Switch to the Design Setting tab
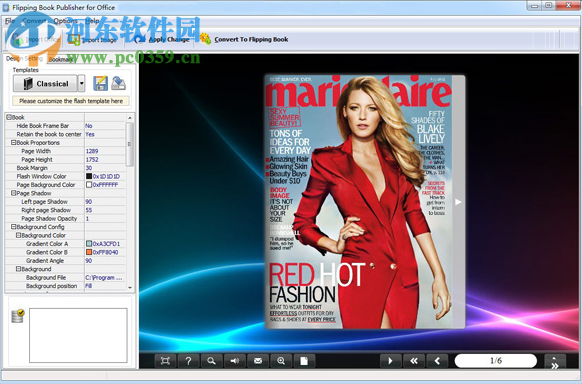The height and width of the screenshot is (384, 582). [24, 59]
